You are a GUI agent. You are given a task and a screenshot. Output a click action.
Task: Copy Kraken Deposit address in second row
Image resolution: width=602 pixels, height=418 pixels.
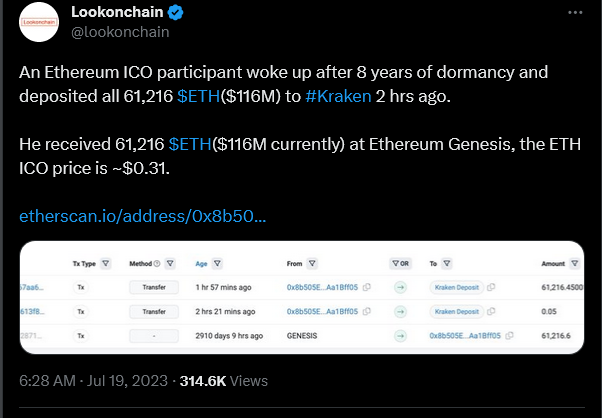(x=491, y=311)
